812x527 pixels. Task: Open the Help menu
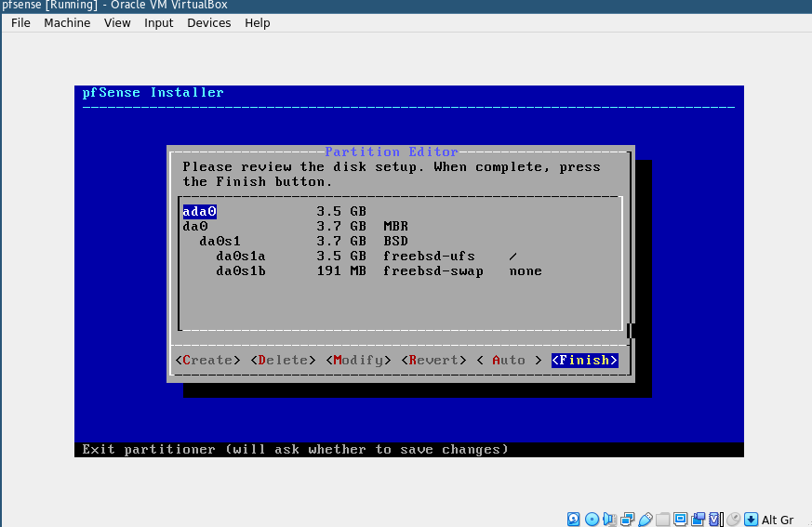[258, 23]
